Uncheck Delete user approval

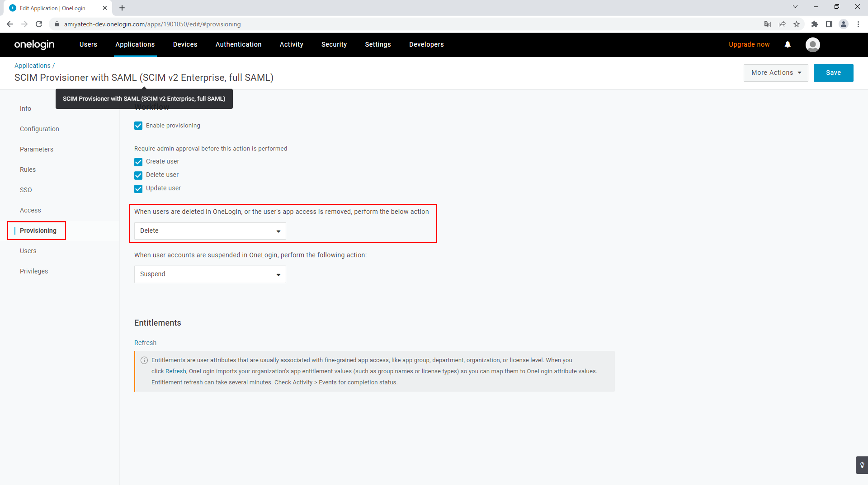pos(138,175)
